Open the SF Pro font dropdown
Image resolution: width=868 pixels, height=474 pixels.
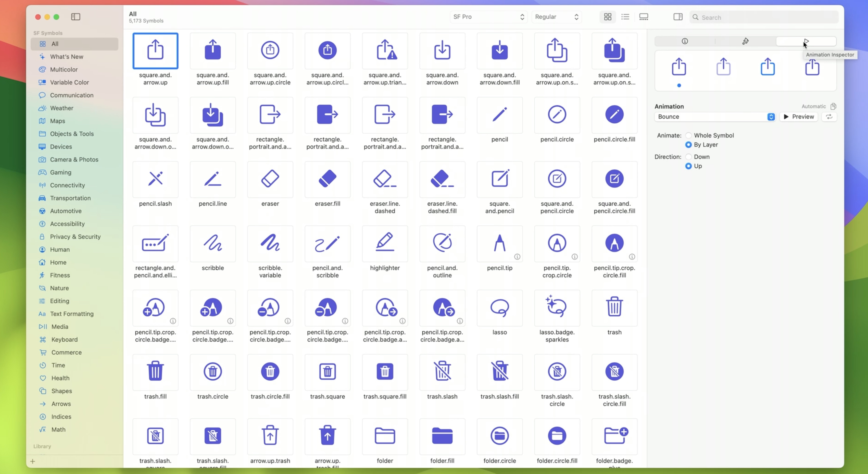[488, 17]
